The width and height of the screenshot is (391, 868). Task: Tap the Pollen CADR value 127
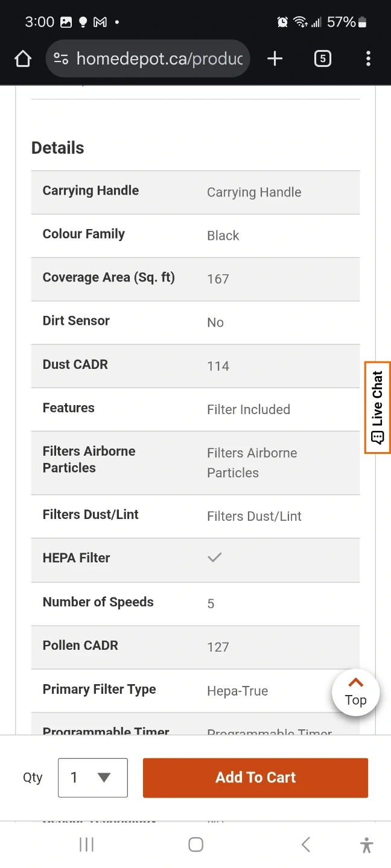pos(218,647)
